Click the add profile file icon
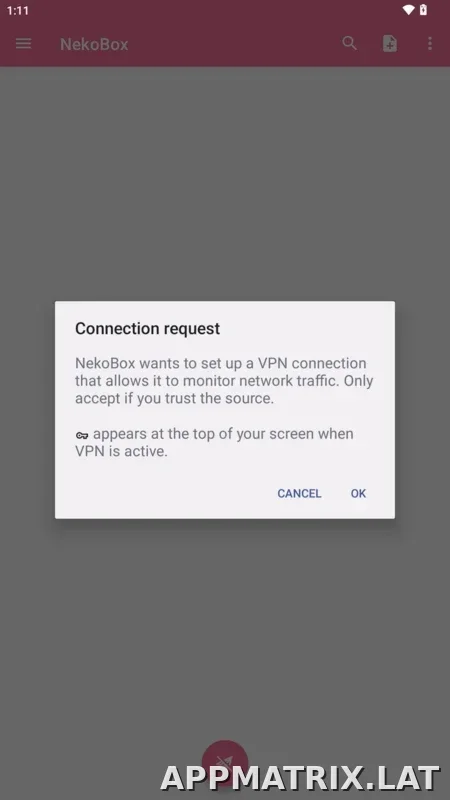Image resolution: width=450 pixels, height=800 pixels. coord(390,44)
